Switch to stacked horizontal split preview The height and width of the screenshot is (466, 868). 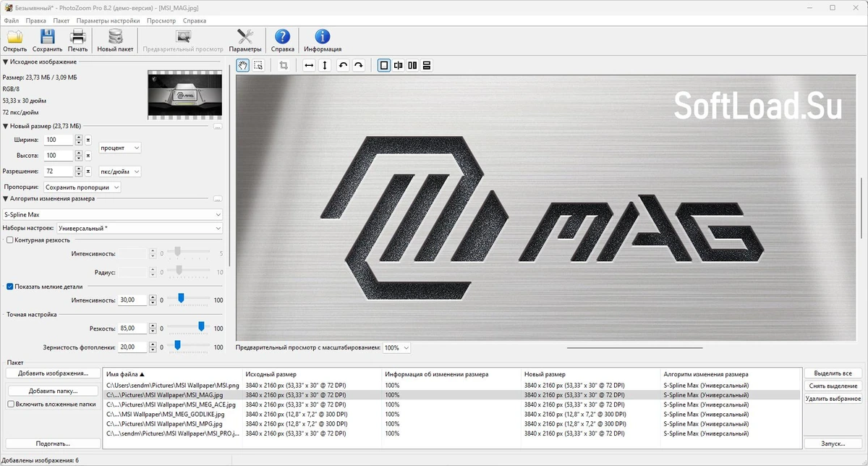427,65
